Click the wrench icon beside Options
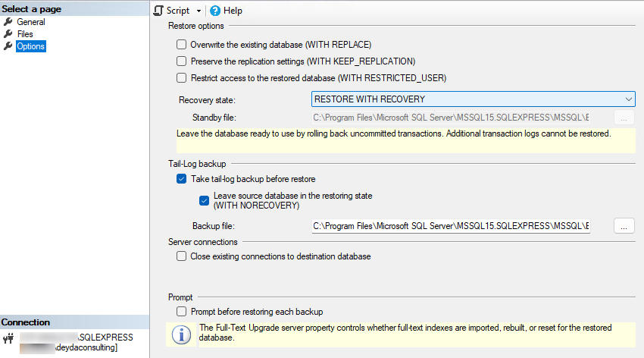Viewport: 644px width, 358px height. pyautogui.click(x=8, y=46)
